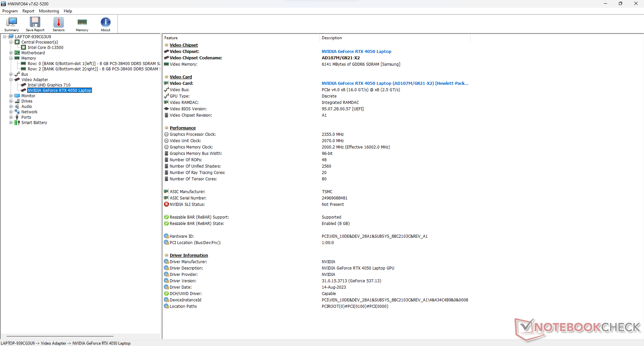Click the ReBAR State green check icon
644x346 pixels.
coord(166,223)
